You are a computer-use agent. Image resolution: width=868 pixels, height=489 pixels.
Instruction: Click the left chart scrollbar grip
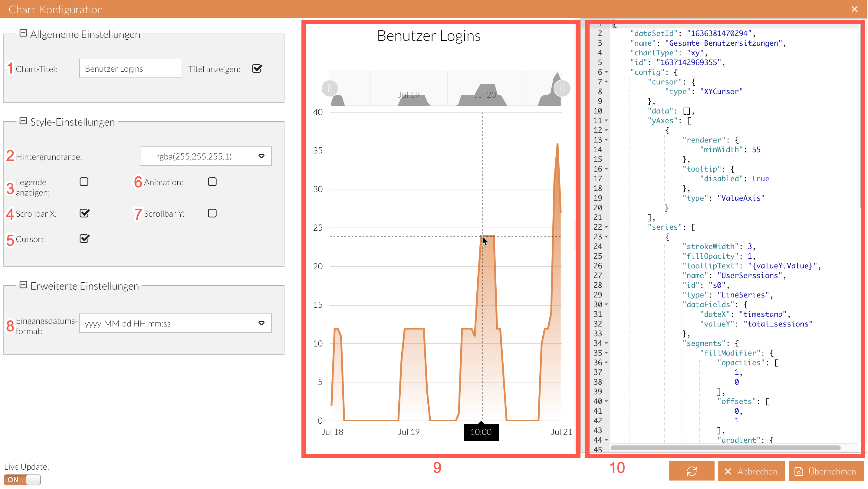click(x=330, y=88)
